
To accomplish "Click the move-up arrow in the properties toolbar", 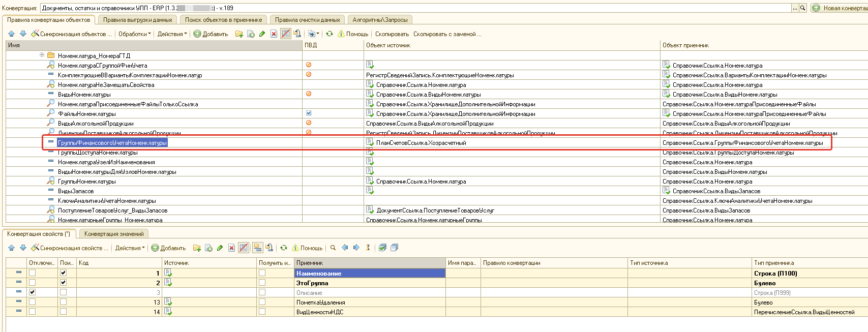I will (11, 248).
